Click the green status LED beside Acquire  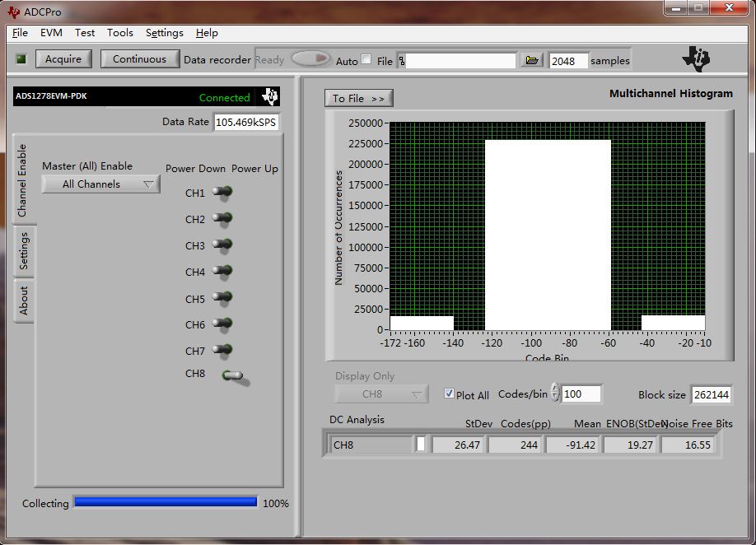point(21,59)
